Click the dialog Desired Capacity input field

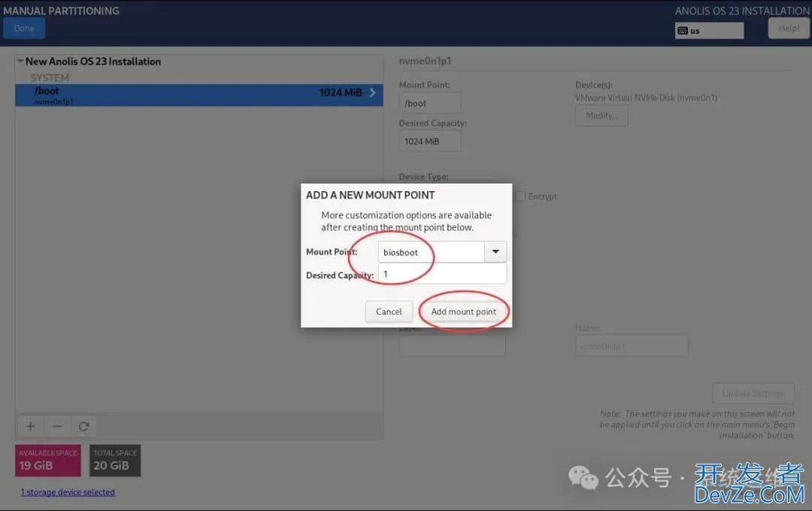click(442, 274)
